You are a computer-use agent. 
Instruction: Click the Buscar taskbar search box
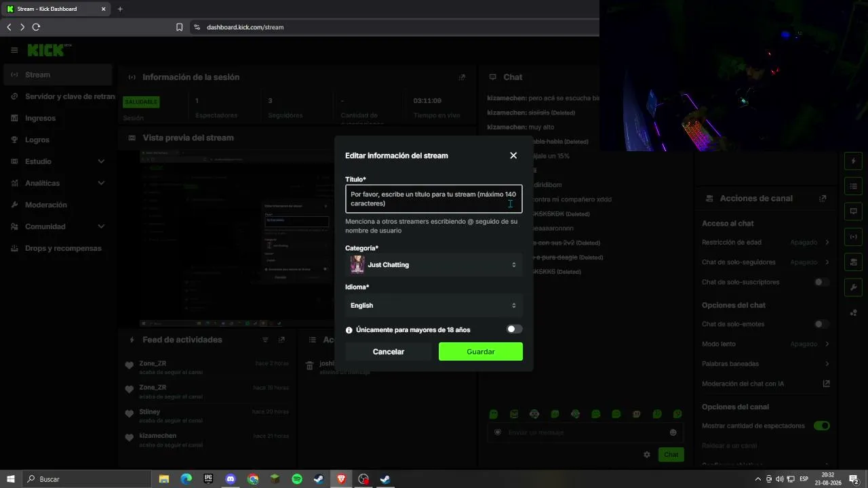pos(87,479)
